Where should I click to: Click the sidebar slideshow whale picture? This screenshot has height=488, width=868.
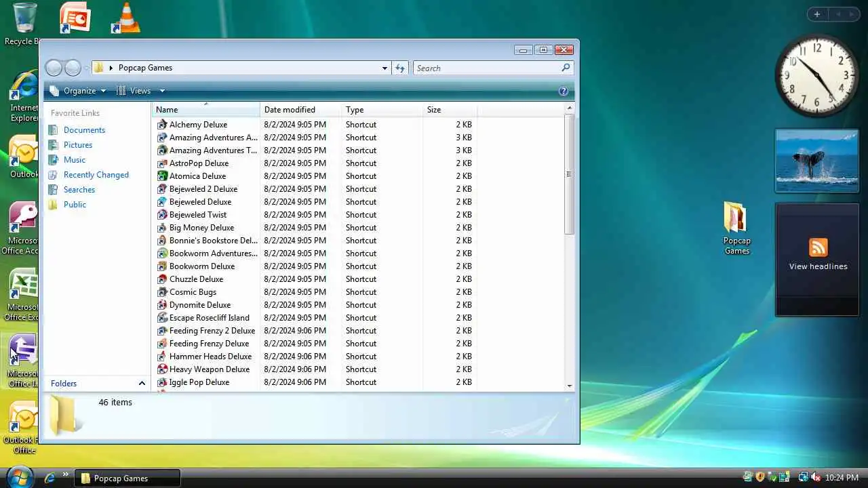tap(817, 161)
